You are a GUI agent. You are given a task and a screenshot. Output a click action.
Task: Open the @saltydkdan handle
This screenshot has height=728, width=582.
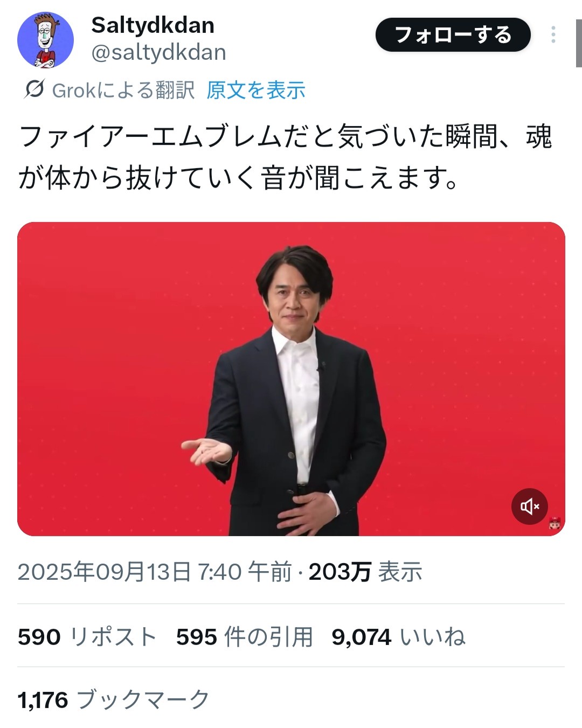pyautogui.click(x=158, y=53)
